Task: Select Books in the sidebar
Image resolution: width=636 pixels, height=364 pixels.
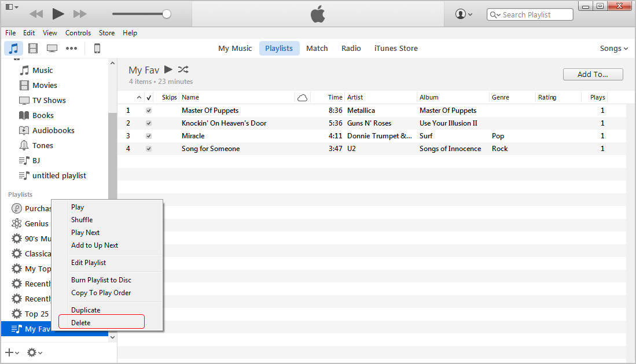Action: click(x=36, y=115)
